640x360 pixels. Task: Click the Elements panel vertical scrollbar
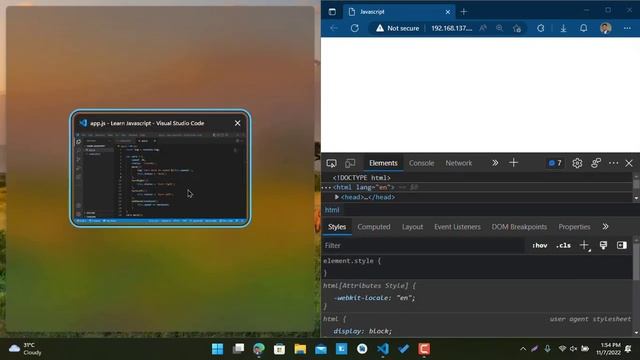tap(636, 187)
